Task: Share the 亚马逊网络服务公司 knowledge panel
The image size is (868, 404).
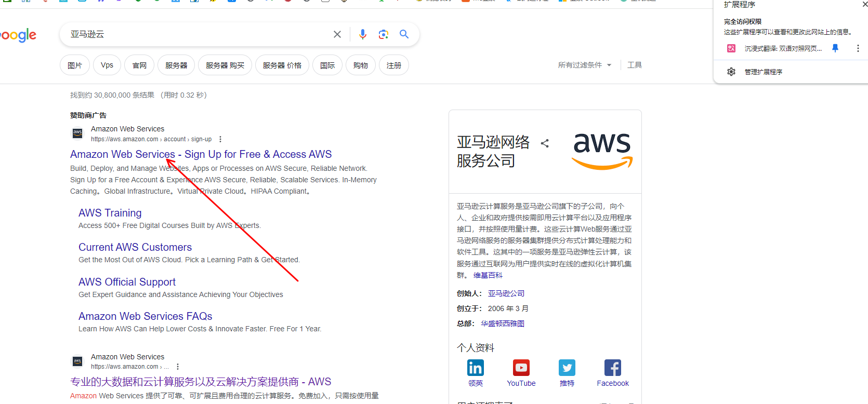Action: tap(545, 143)
